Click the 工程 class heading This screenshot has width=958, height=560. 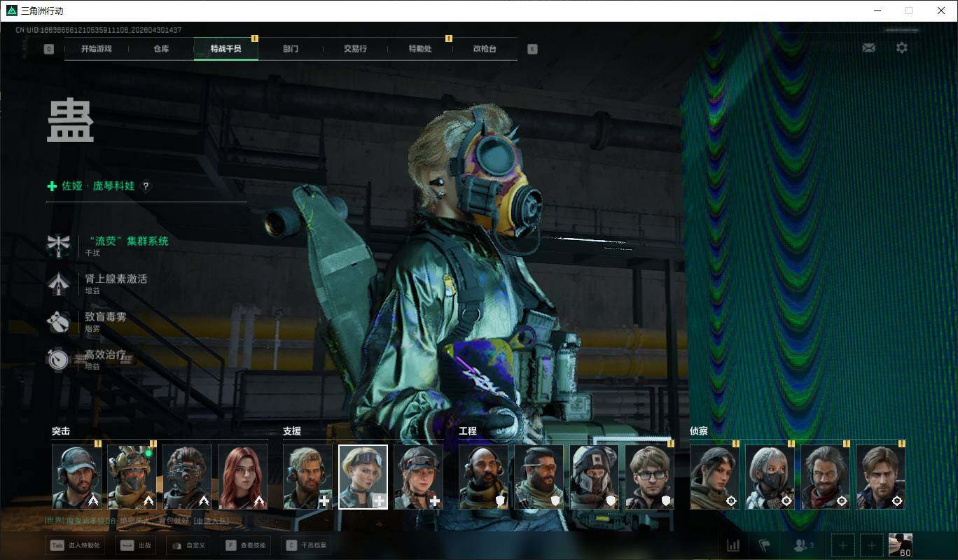[x=468, y=431]
